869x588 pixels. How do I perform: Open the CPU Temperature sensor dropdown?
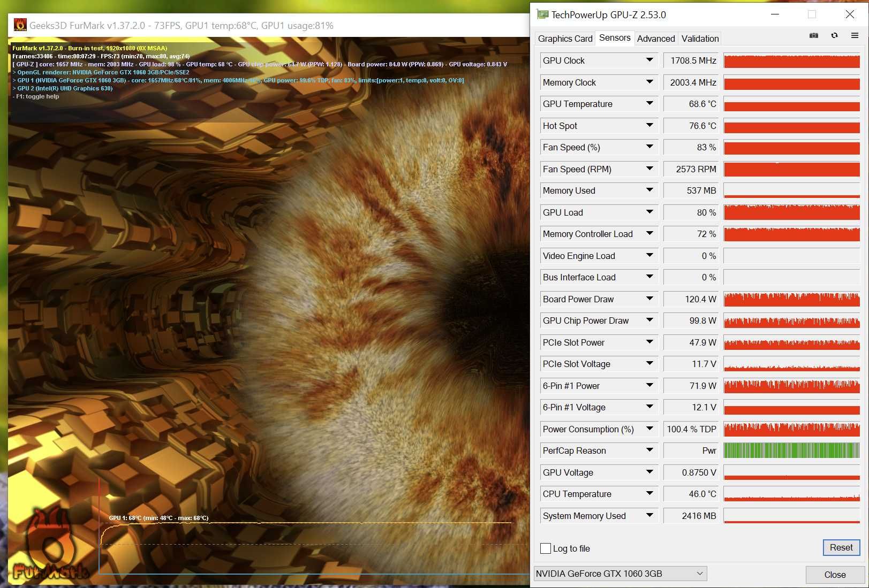pos(649,494)
